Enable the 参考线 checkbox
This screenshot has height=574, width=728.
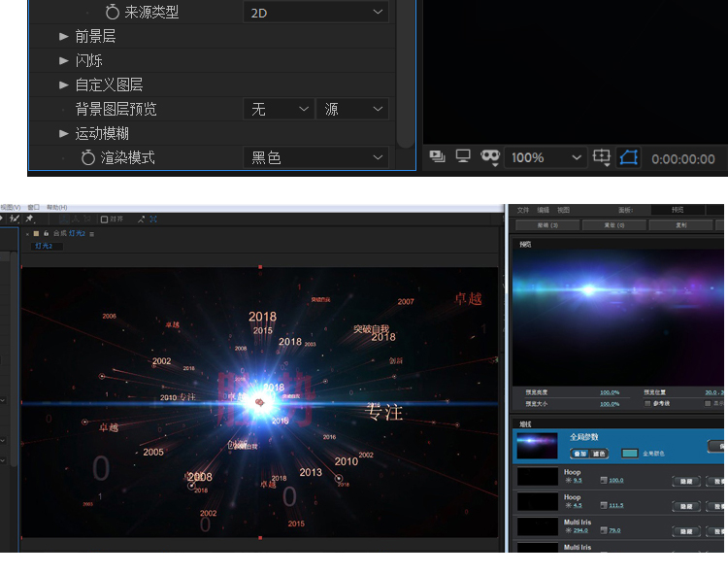tap(647, 404)
